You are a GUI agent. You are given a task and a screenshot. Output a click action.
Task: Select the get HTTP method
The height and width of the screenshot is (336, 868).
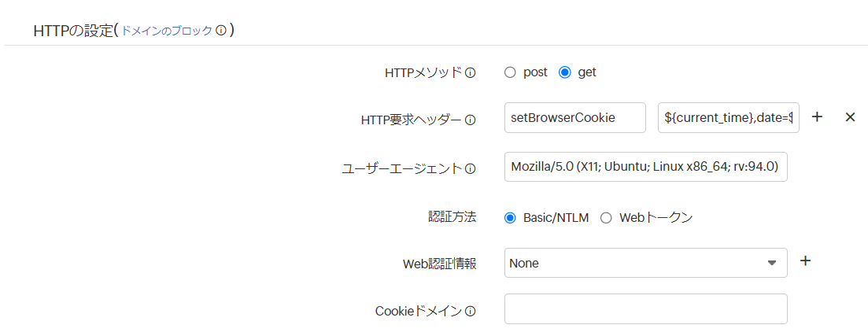(564, 72)
